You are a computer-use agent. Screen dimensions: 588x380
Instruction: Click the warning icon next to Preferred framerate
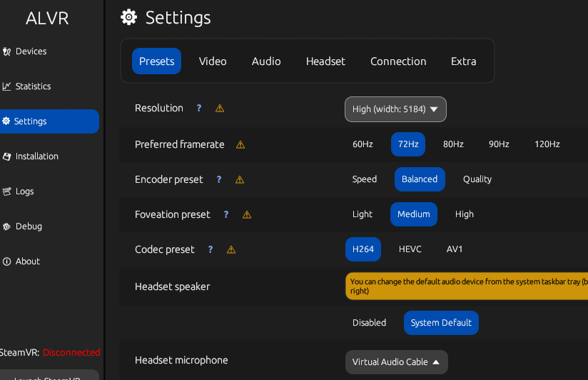coord(240,145)
